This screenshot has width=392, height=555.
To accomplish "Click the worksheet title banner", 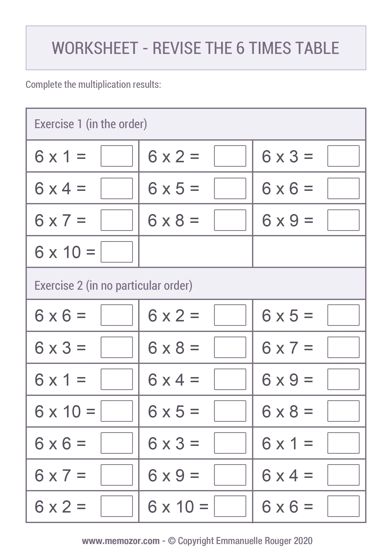I will point(196,48).
